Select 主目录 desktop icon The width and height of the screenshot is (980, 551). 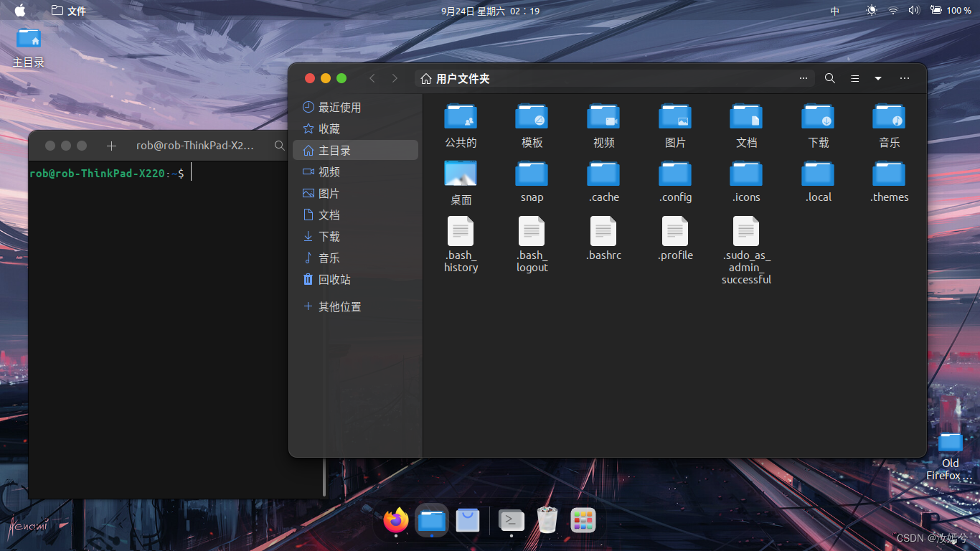click(29, 47)
